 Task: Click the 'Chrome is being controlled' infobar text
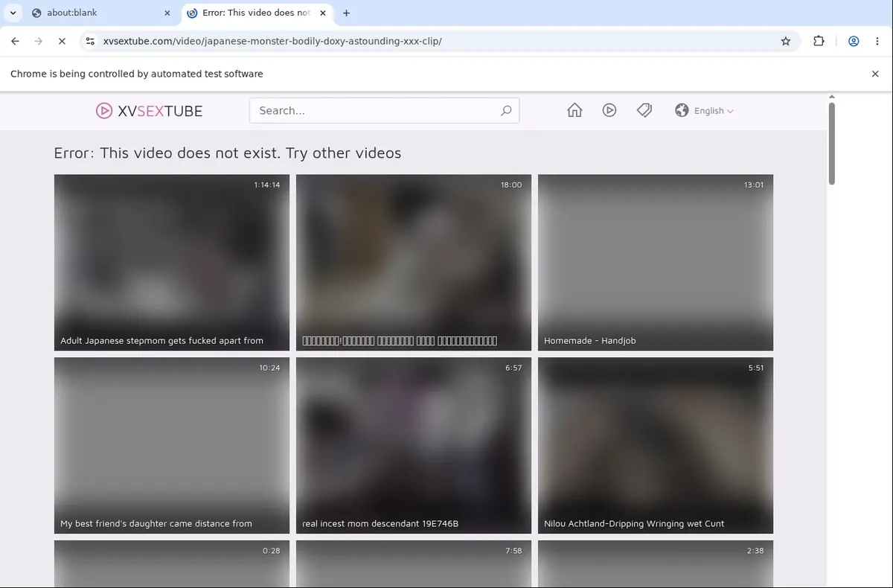point(137,74)
